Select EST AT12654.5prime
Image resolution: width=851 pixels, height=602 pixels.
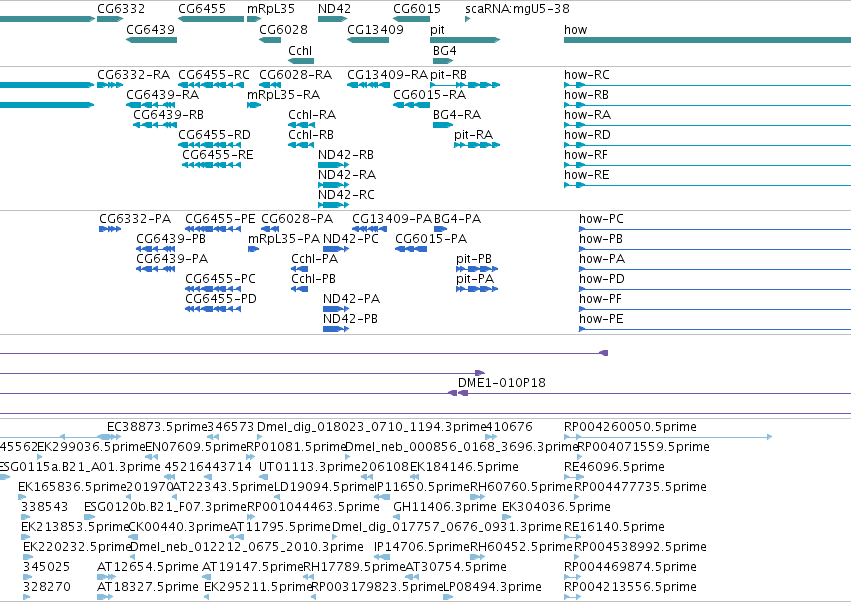(148, 567)
